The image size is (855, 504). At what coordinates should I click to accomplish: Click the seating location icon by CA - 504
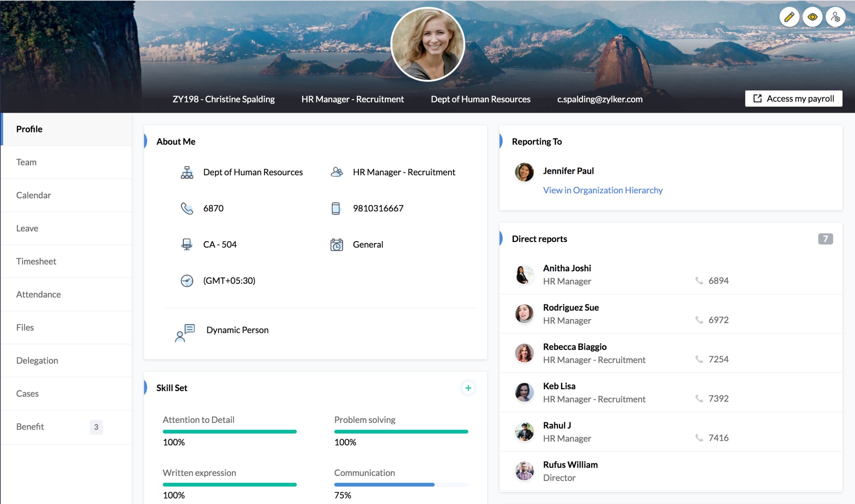(187, 245)
